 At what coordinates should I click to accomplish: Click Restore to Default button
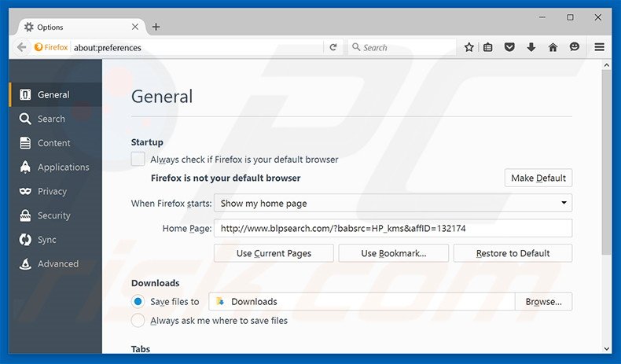click(x=513, y=253)
